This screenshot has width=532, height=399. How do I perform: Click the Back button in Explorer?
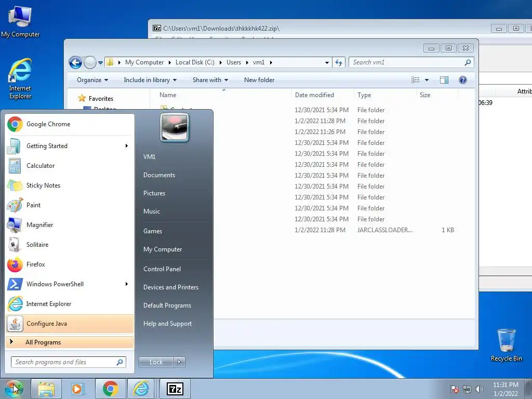pyautogui.click(x=75, y=62)
